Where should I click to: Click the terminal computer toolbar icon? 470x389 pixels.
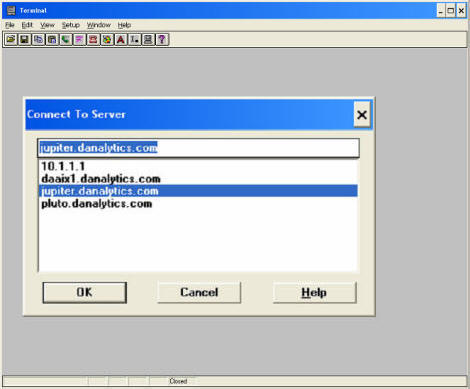[148, 40]
